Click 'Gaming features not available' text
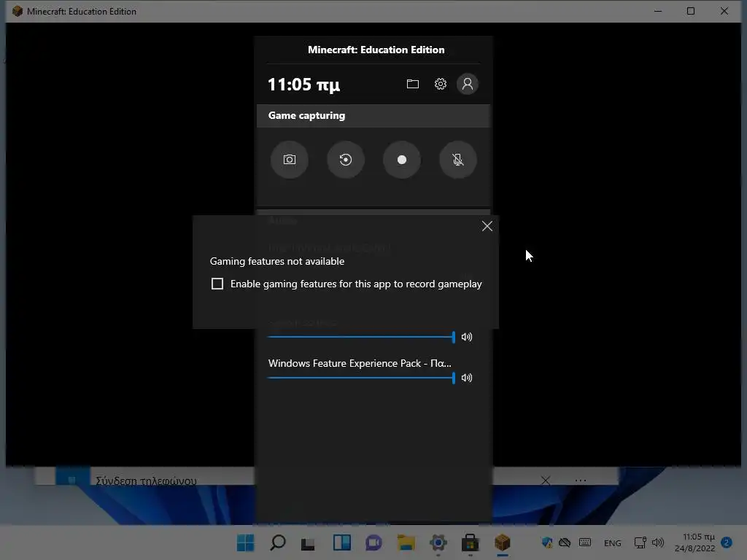This screenshot has height=560, width=747. 277,262
